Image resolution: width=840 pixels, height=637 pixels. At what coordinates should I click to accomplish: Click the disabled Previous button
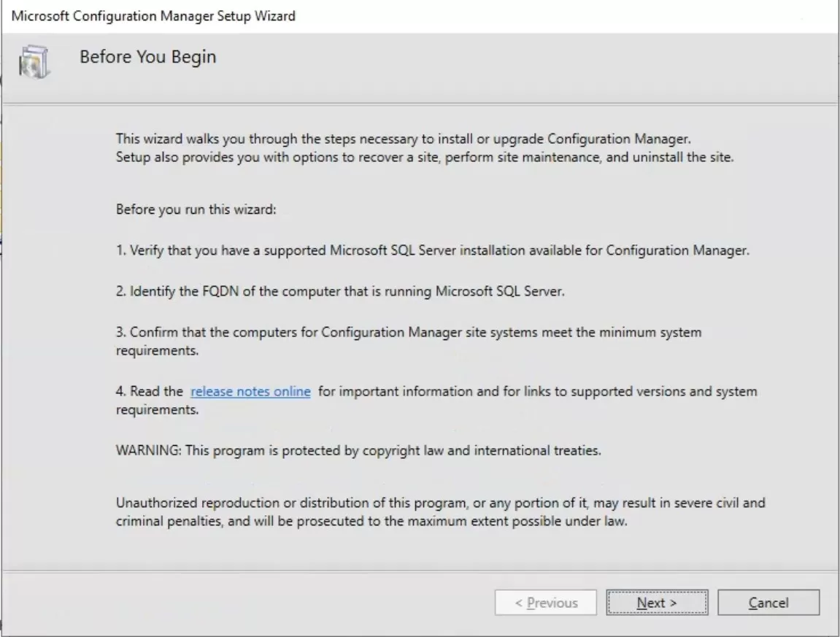pyautogui.click(x=546, y=602)
